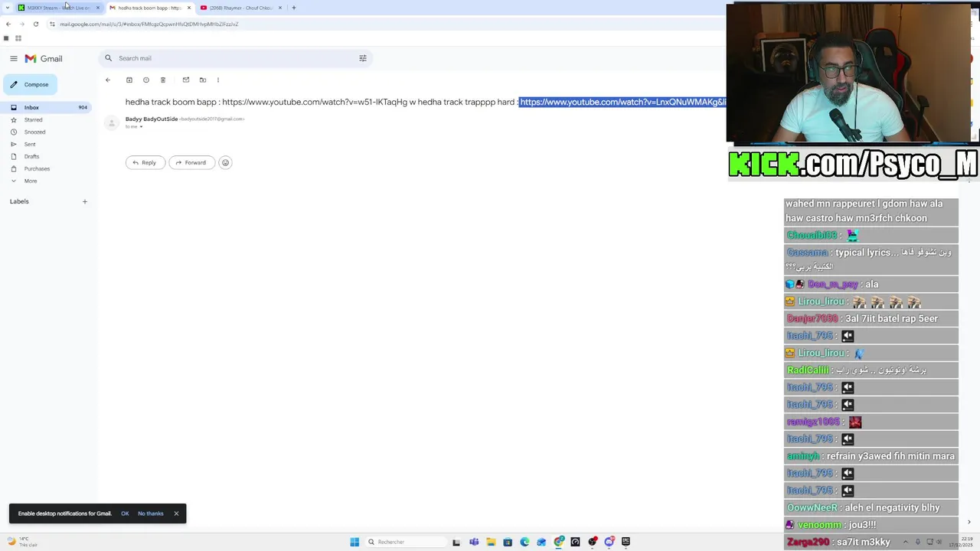Open the highlighted second YouTube link
The width and height of the screenshot is (980, 551).
tap(622, 102)
